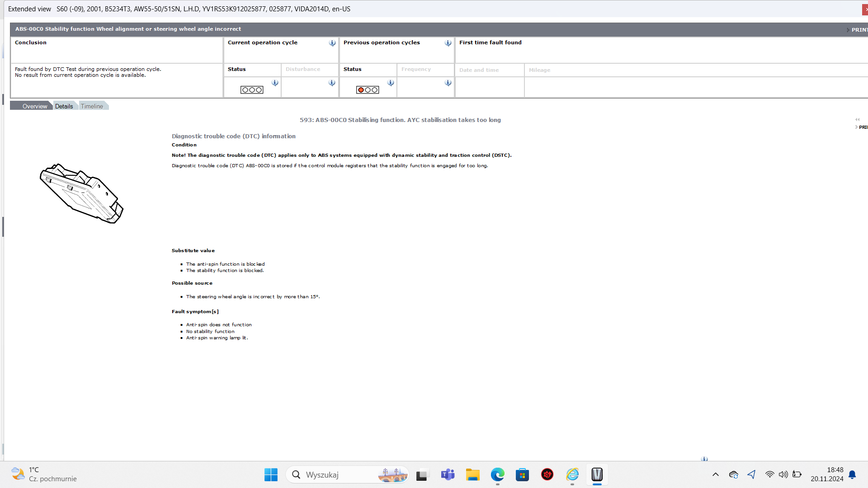868x488 pixels.
Task: Open Microsoft Edge from the taskbar
Action: tap(497, 474)
